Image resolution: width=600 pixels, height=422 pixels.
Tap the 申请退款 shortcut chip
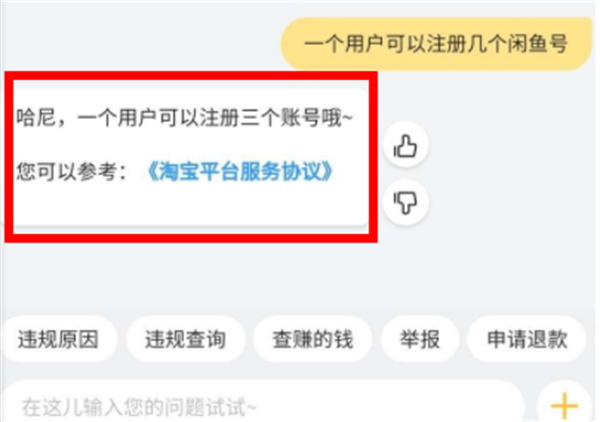(x=527, y=339)
